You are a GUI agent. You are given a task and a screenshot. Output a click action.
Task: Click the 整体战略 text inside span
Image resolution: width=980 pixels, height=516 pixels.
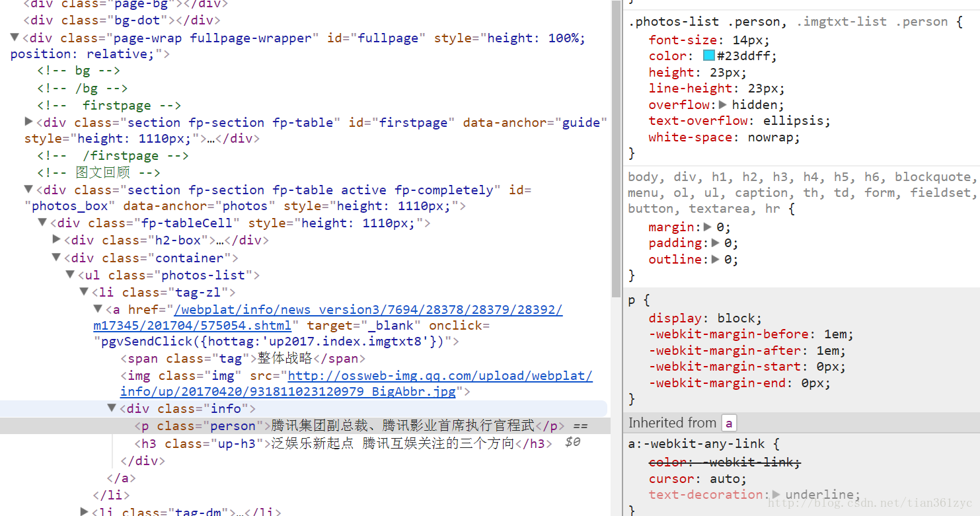(x=285, y=359)
